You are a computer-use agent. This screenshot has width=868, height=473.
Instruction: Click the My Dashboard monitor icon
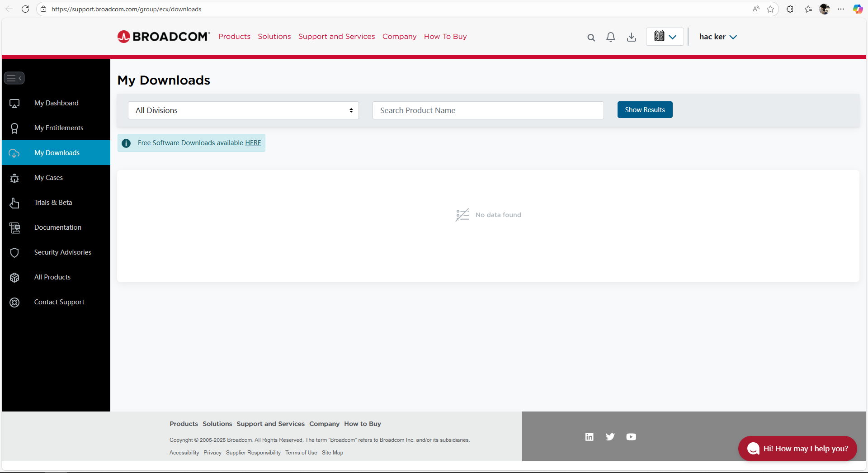click(x=14, y=104)
